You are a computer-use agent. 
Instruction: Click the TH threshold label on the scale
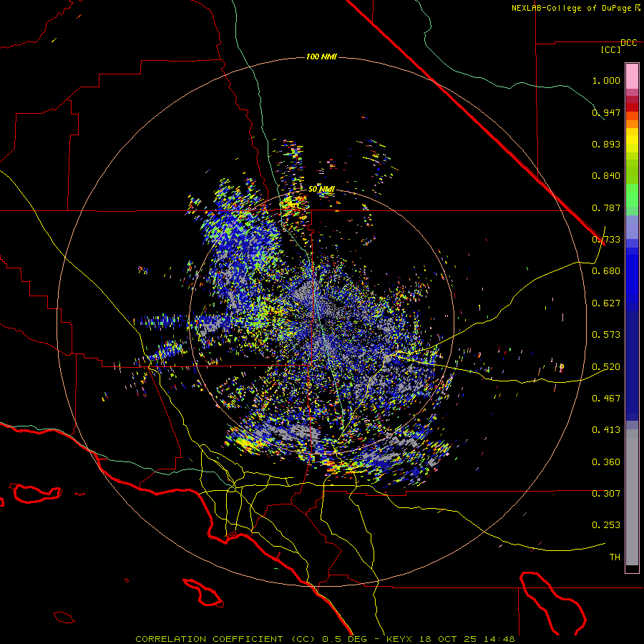615,557
